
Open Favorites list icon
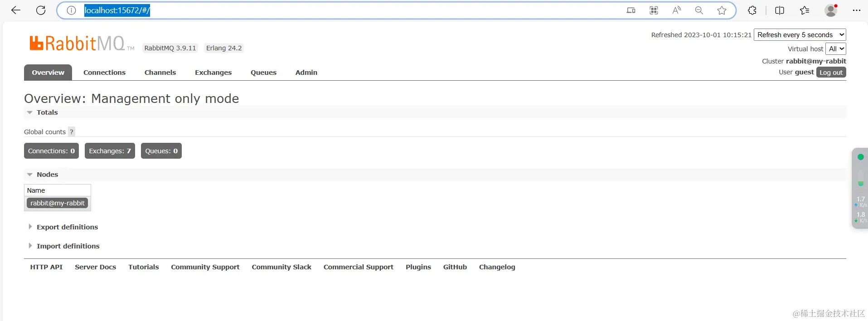[805, 10]
